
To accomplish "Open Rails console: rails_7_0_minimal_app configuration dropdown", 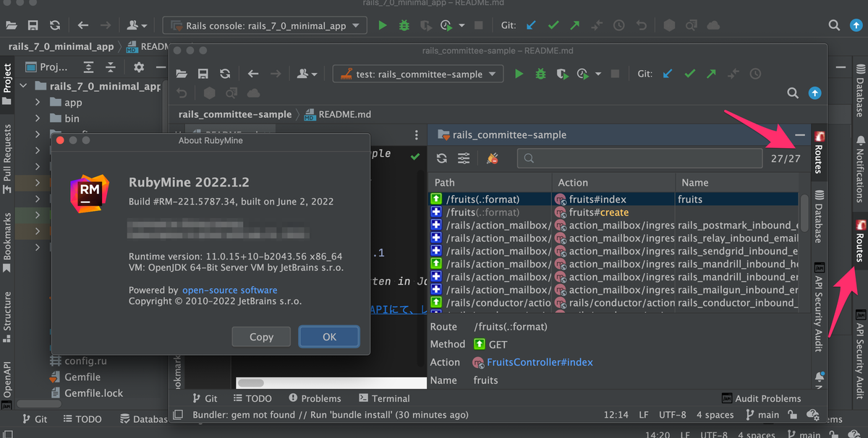I will [x=264, y=25].
